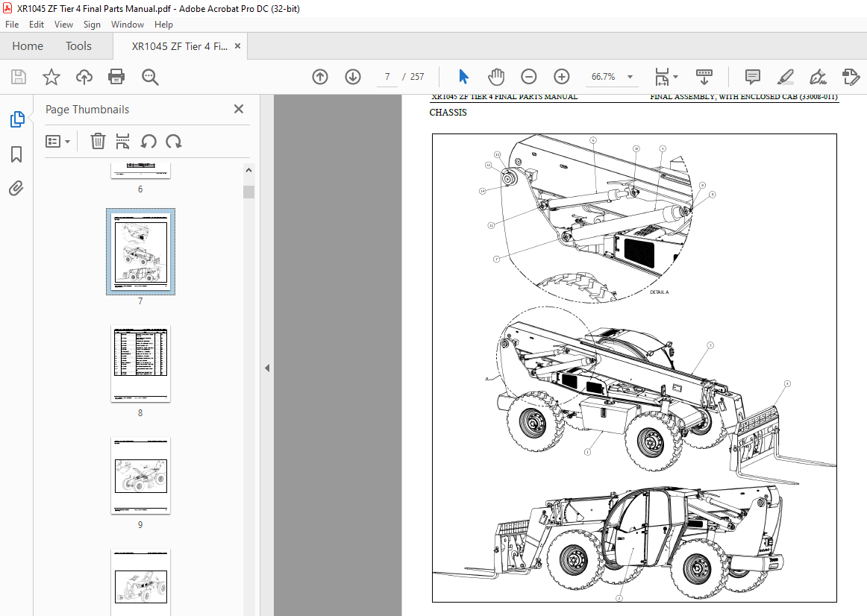Open the Sign menu

(x=92, y=25)
